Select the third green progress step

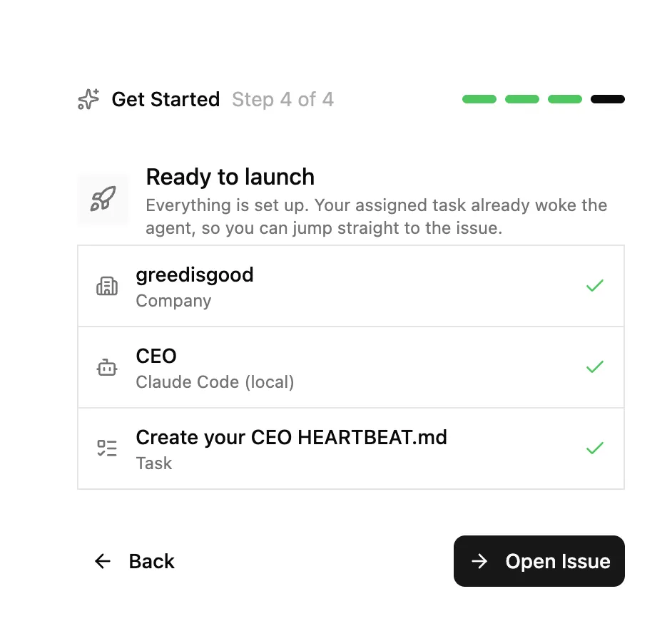pos(565,99)
